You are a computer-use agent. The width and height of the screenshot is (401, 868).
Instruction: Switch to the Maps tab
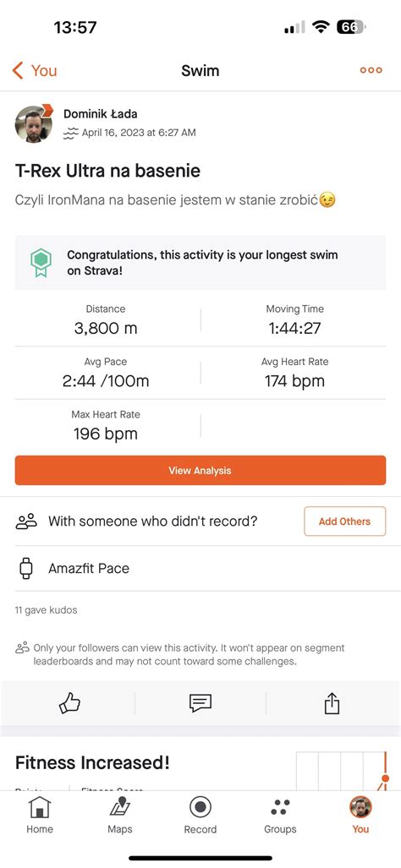click(x=120, y=816)
